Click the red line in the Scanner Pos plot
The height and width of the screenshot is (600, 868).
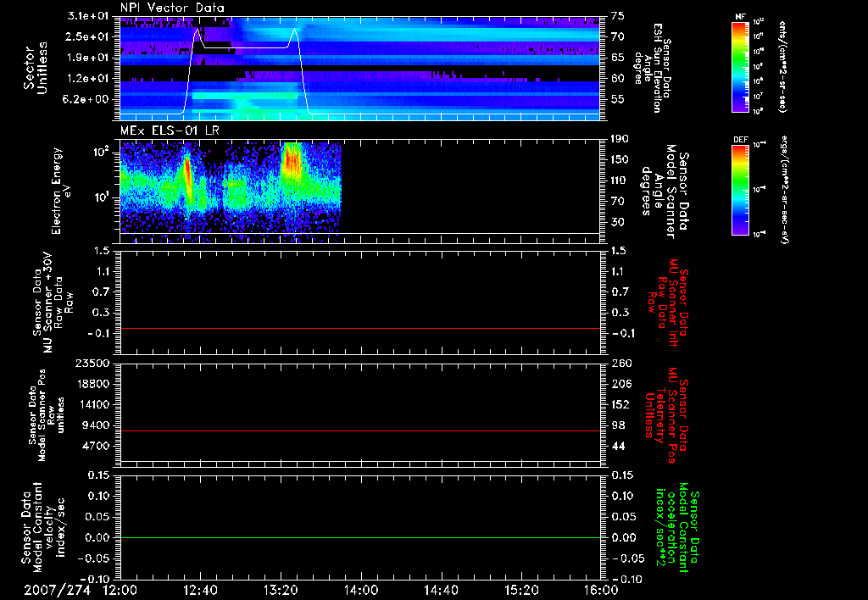tap(360, 431)
